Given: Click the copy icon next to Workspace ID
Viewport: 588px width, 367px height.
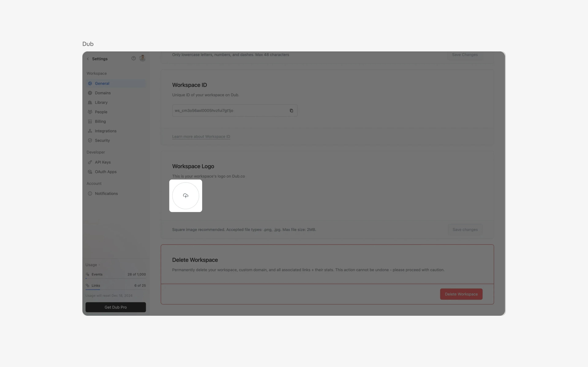Looking at the screenshot, I should click(291, 110).
